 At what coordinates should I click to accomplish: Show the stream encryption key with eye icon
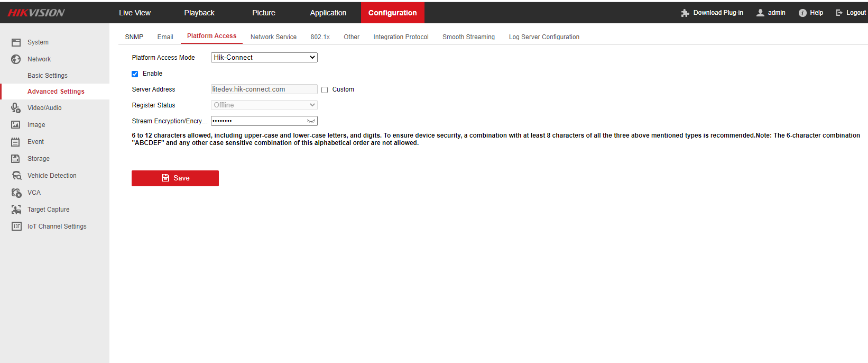311,121
